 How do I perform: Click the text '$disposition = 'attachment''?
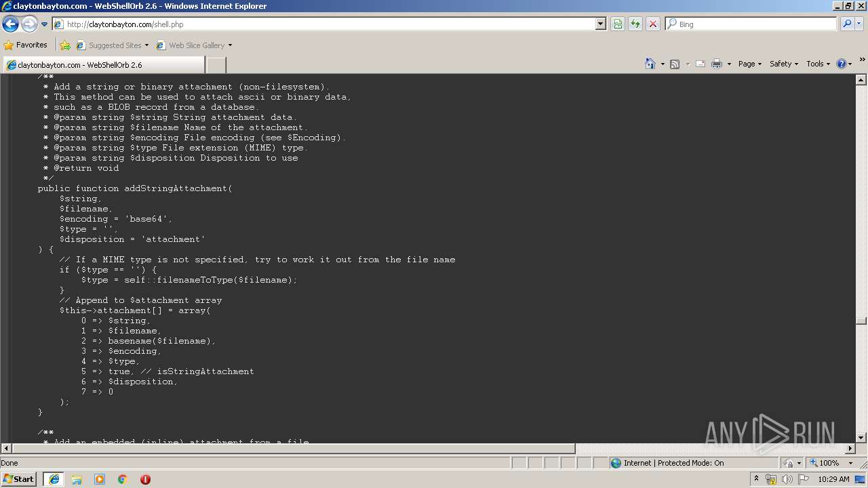[x=132, y=239]
